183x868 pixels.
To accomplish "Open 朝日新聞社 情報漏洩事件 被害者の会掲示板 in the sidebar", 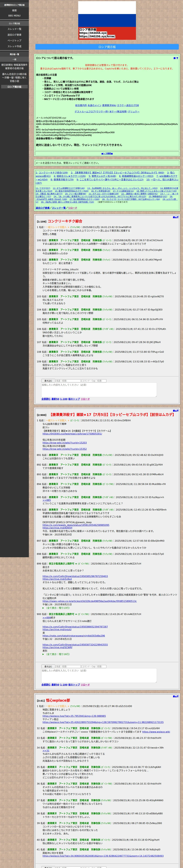I will tap(14, 66).
